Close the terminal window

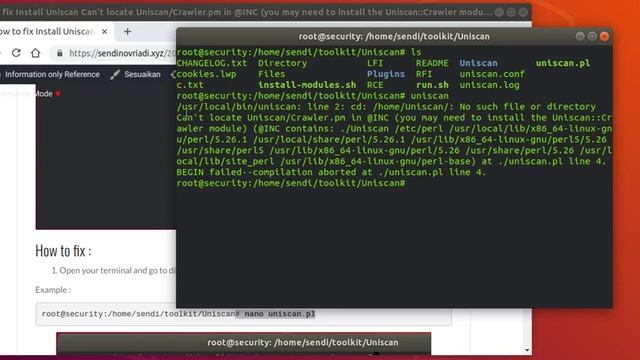coord(604,36)
